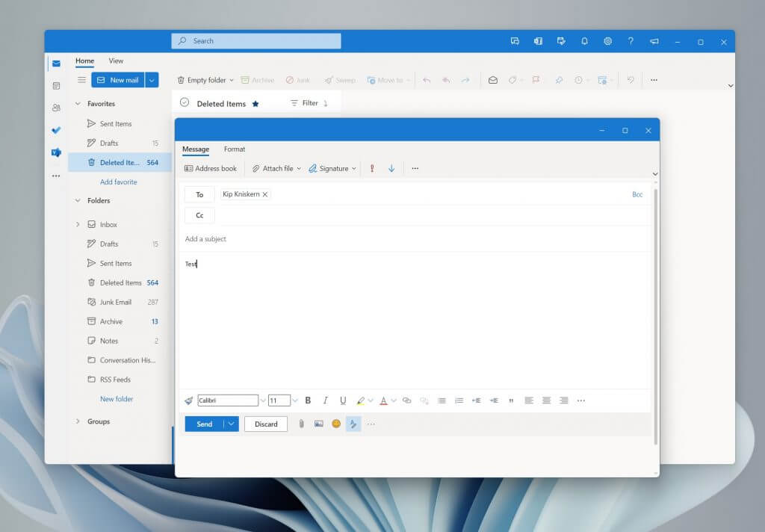The height and width of the screenshot is (532, 765).
Task: Align text to center
Action: tap(546, 400)
